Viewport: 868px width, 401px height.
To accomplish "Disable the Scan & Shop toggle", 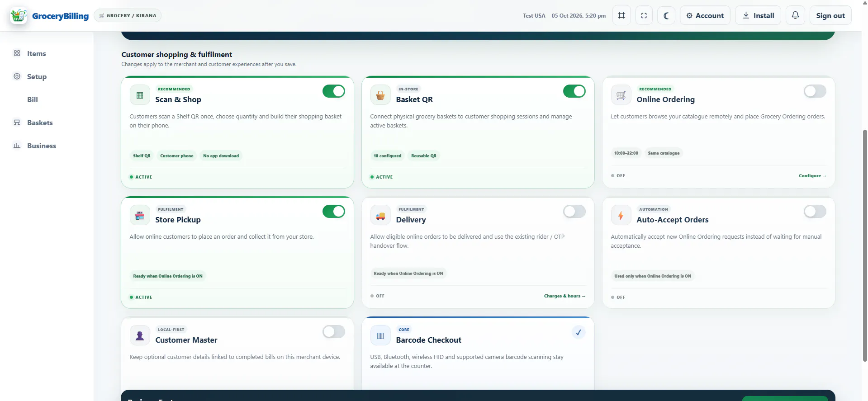I will tap(334, 91).
